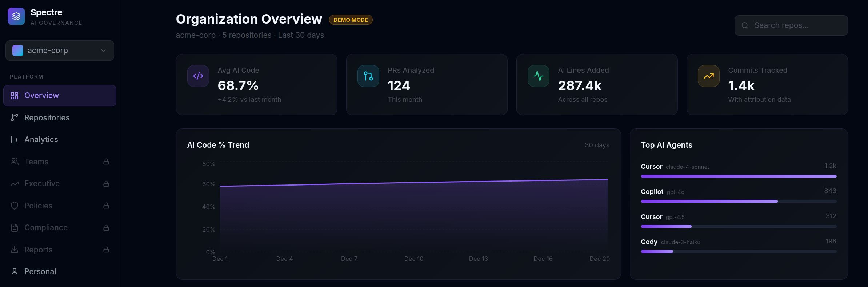The width and height of the screenshot is (868, 287).
Task: Click the Analytics bar chart icon
Action: pyautogui.click(x=15, y=140)
